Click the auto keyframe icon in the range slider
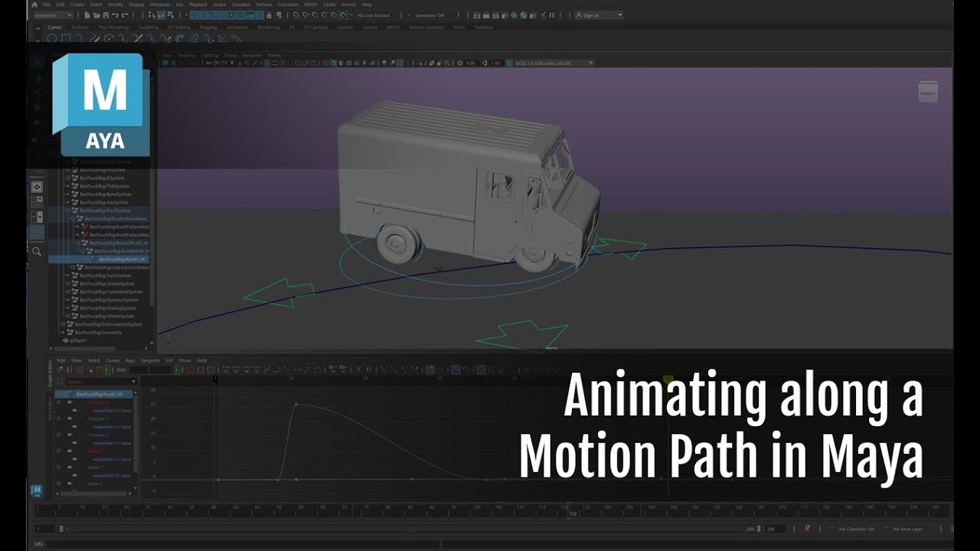 click(806, 529)
